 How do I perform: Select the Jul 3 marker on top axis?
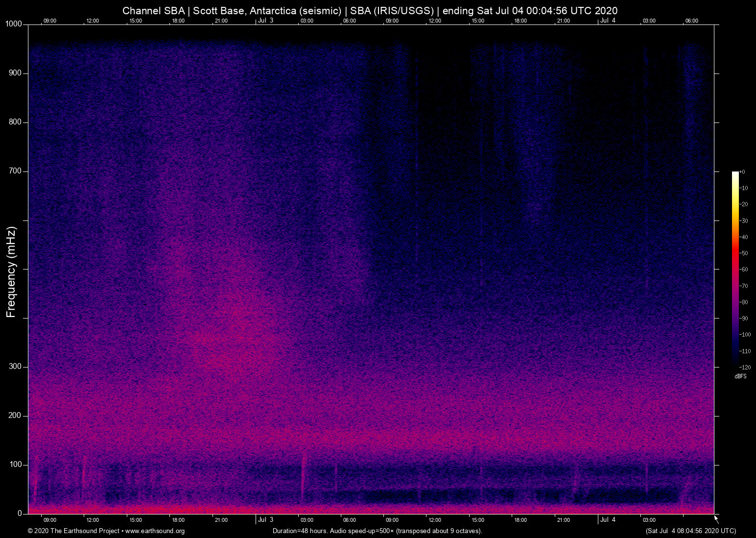click(266, 21)
